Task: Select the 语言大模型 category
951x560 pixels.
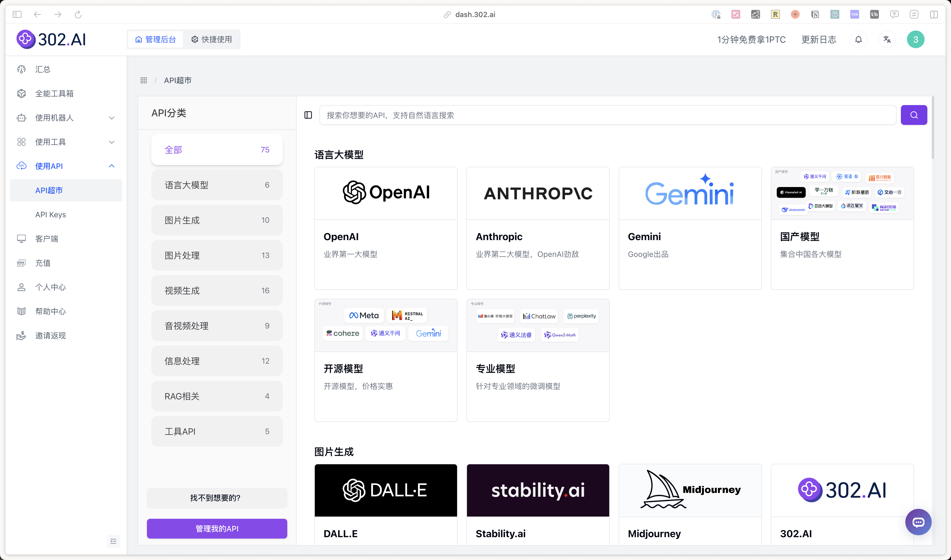Action: [217, 185]
